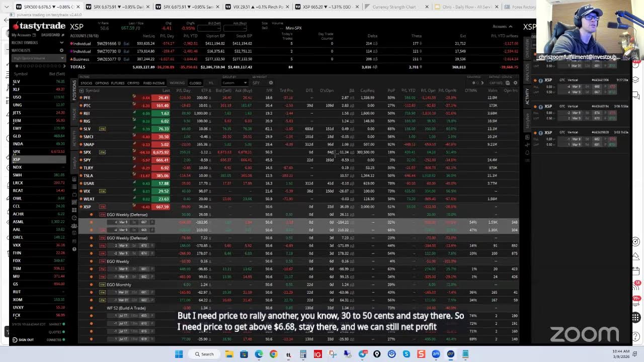
Task: Close the Currency Strength Chart browser tab
Action: 427,7
